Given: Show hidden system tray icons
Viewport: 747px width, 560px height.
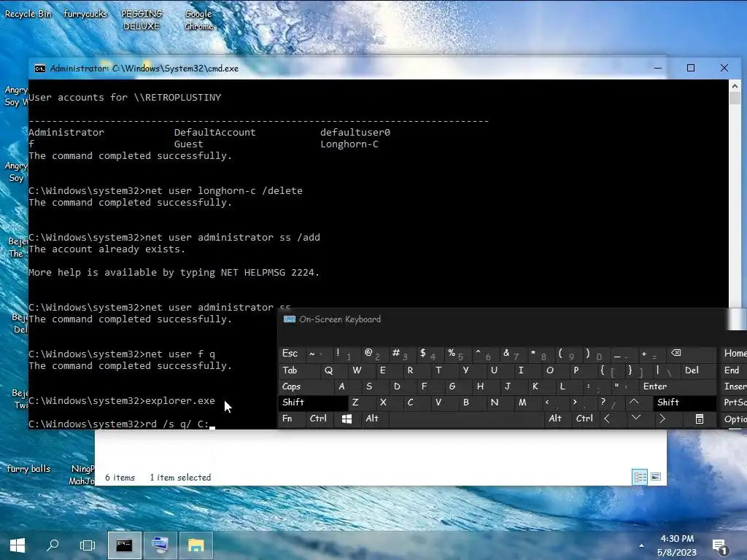Looking at the screenshot, I should pos(641,545).
